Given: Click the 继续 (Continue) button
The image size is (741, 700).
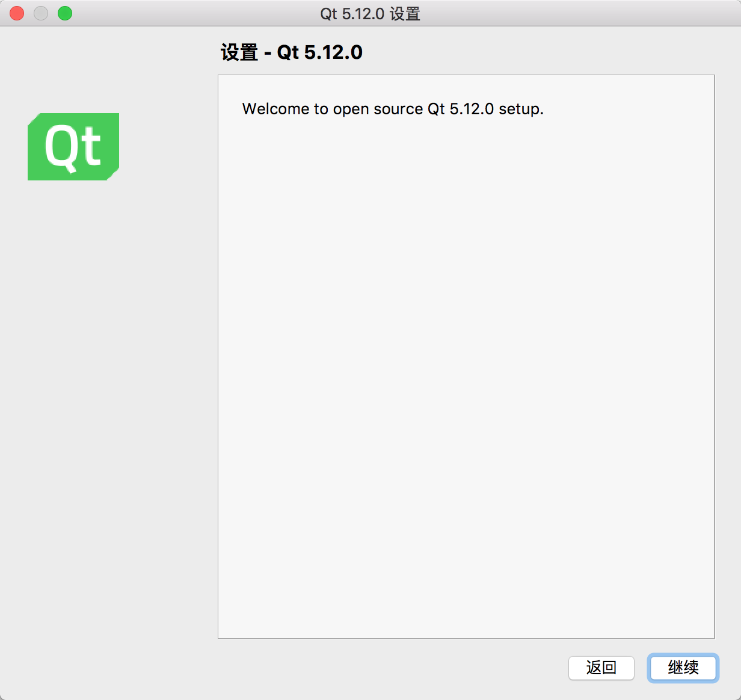Looking at the screenshot, I should pyautogui.click(x=683, y=668).
